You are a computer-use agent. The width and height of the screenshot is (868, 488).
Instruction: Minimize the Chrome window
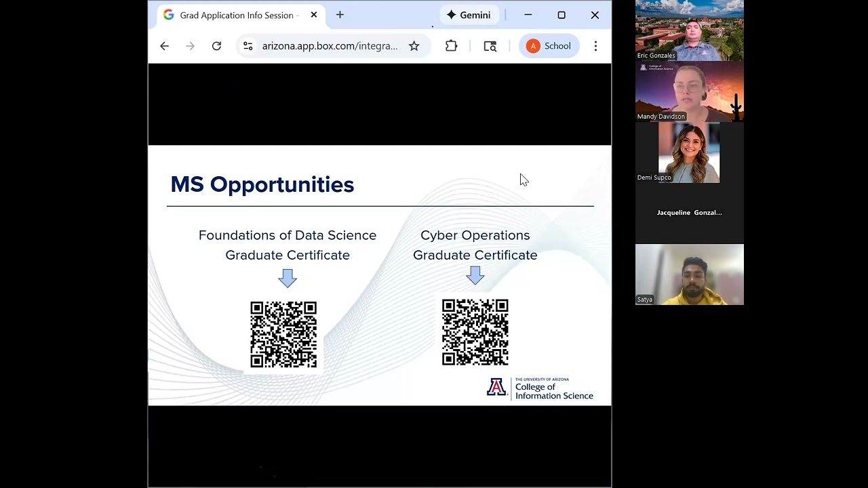tap(528, 15)
